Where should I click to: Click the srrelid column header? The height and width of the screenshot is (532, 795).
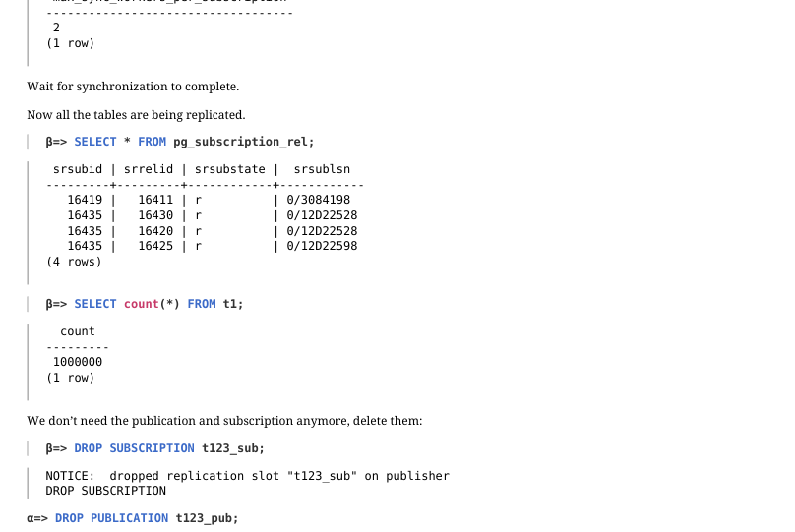point(149,169)
